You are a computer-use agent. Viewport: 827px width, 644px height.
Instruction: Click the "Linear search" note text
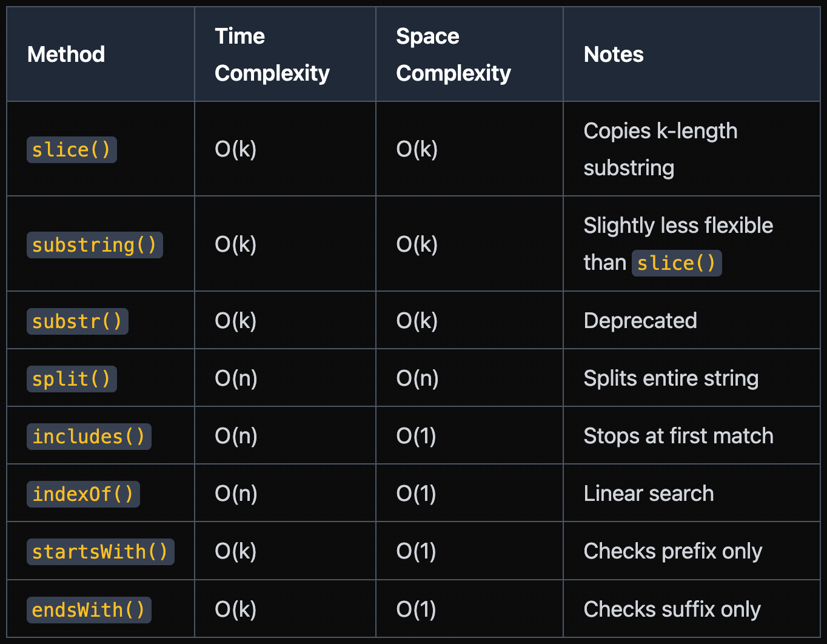(648, 494)
